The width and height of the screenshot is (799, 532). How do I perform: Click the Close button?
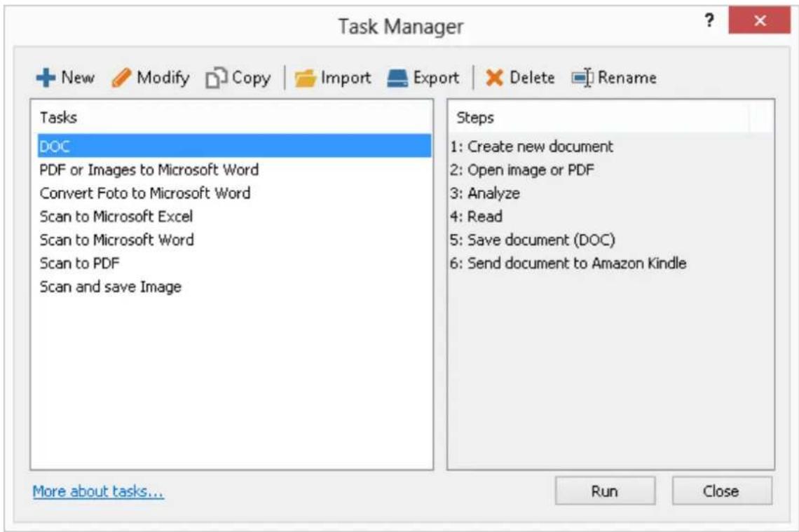click(x=721, y=491)
